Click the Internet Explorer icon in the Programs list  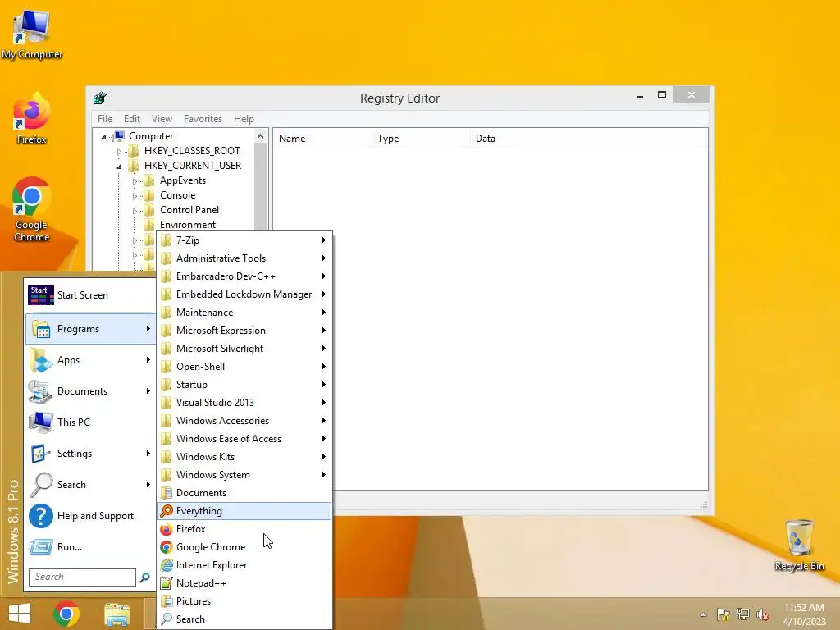pyautogui.click(x=167, y=565)
